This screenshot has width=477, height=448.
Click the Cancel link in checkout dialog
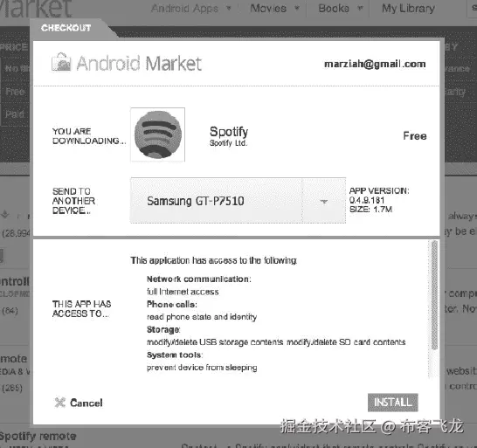click(86, 403)
